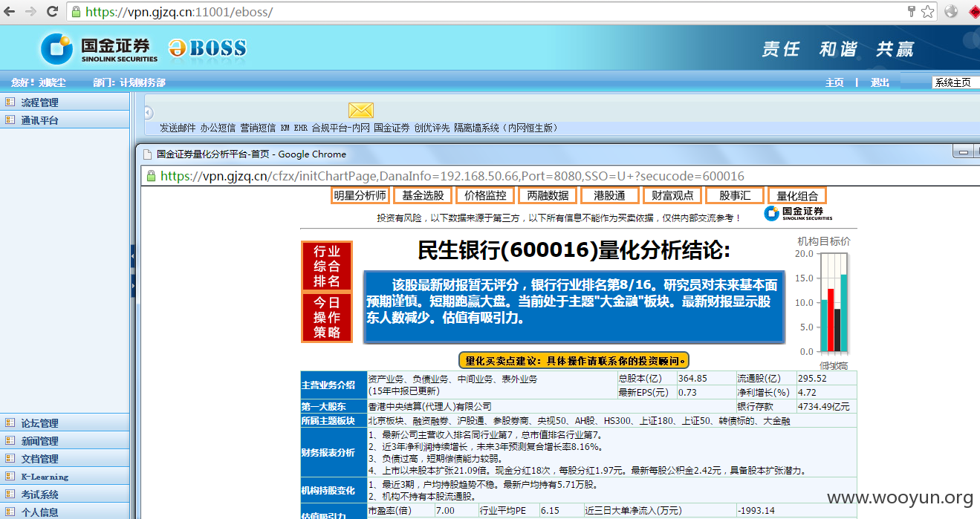Click the 退出 logout link

click(x=880, y=82)
